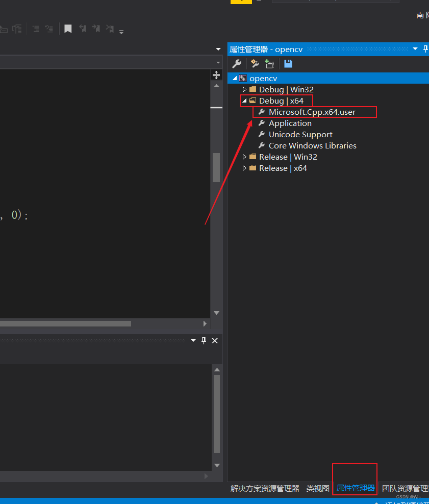This screenshot has height=504, width=429.
Task: Switch to the 团队资源管理 tab
Action: point(405,489)
